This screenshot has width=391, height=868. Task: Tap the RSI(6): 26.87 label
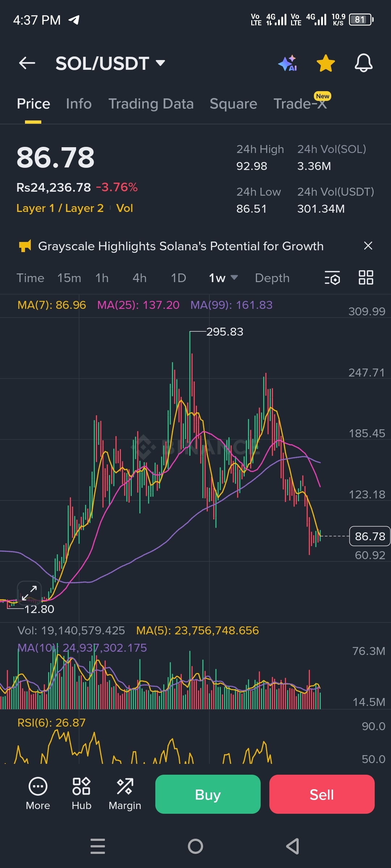51,723
